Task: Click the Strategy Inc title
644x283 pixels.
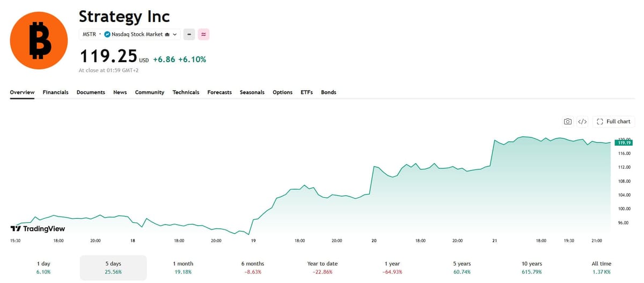Action: (x=125, y=16)
